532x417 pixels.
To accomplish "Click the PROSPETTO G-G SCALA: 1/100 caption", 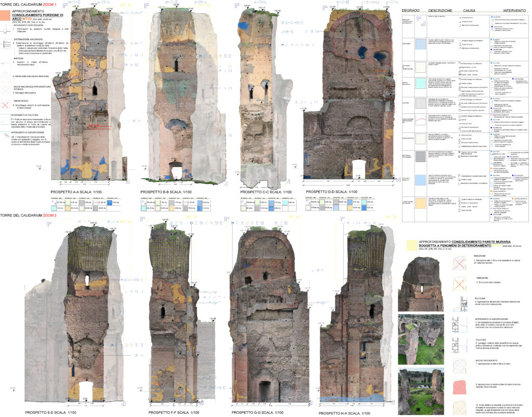I will tap(256, 412).
